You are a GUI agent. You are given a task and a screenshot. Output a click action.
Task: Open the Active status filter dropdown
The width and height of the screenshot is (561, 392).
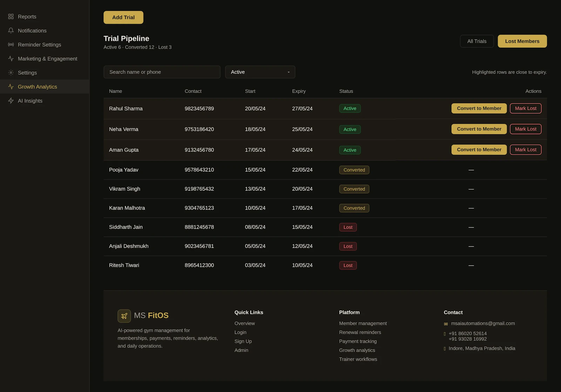click(260, 72)
